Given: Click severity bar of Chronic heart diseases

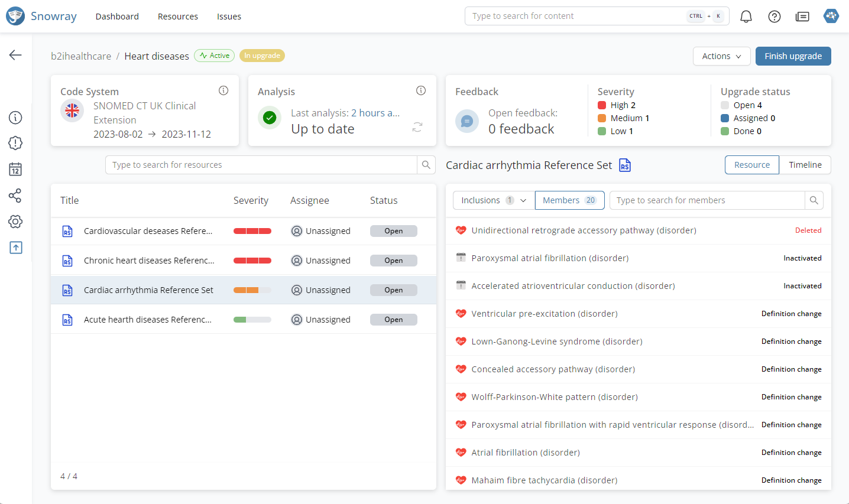Looking at the screenshot, I should point(252,261).
